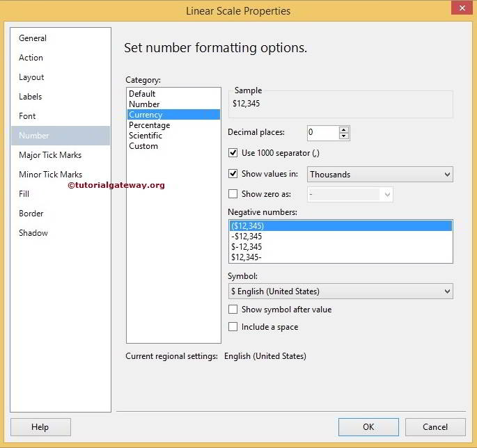The height and width of the screenshot is (448, 477).
Task: Choose Number category in list
Action: (x=173, y=104)
